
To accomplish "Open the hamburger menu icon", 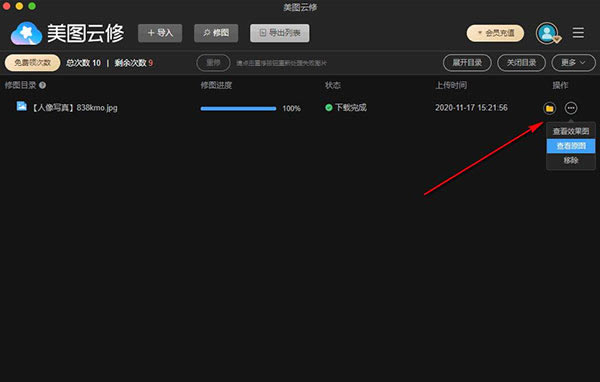I will pyautogui.click(x=578, y=33).
